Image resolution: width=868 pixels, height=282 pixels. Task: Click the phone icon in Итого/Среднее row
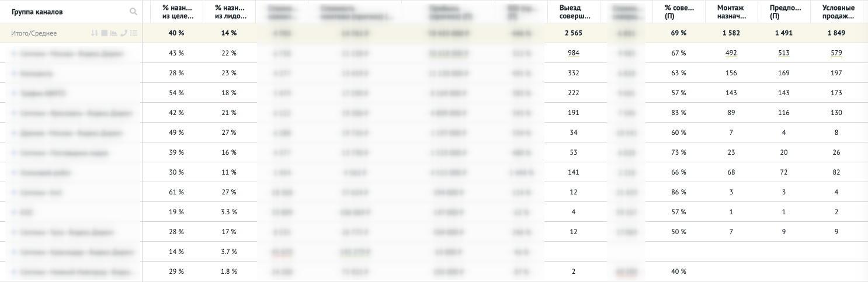pos(124,33)
